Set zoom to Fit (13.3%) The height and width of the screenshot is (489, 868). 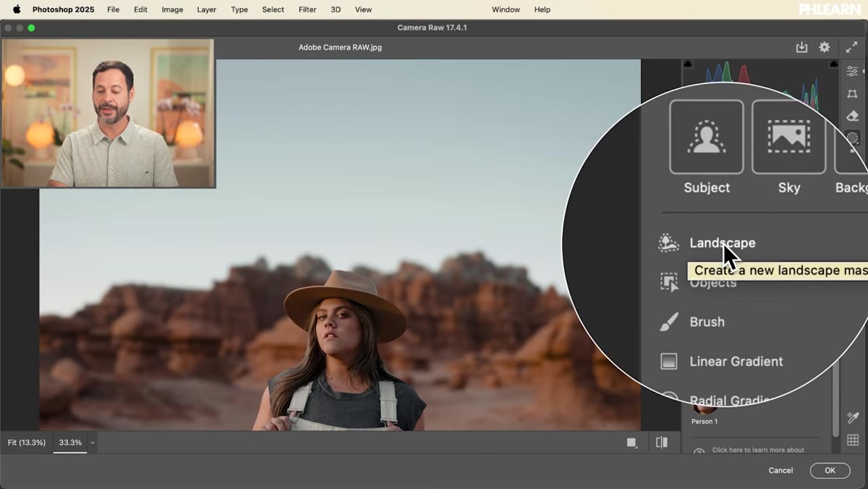[27, 443]
